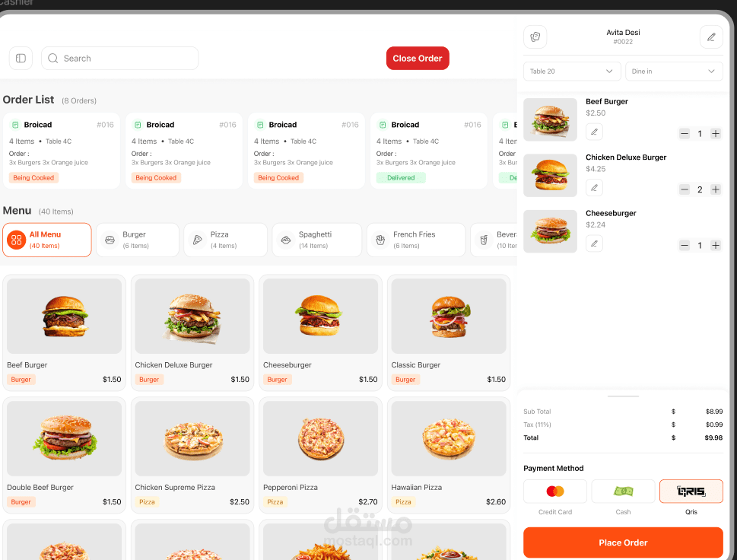Image resolution: width=737 pixels, height=560 pixels.
Task: Click Chicken Deluxe Burger image in cart
Action: pos(550,176)
